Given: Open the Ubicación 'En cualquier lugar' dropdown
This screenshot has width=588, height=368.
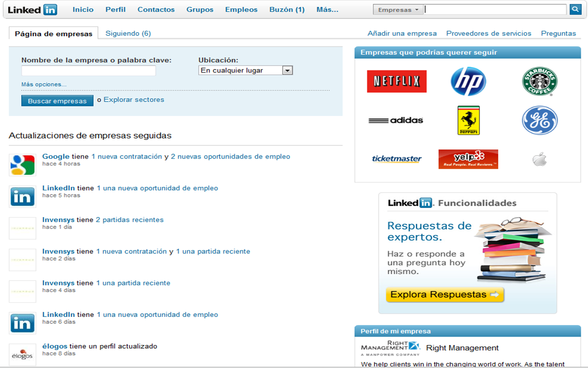Looking at the screenshot, I should [245, 70].
